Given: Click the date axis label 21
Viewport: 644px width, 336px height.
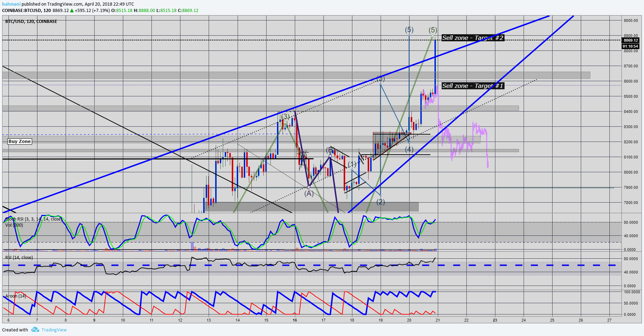Looking at the screenshot, I should [437, 320].
